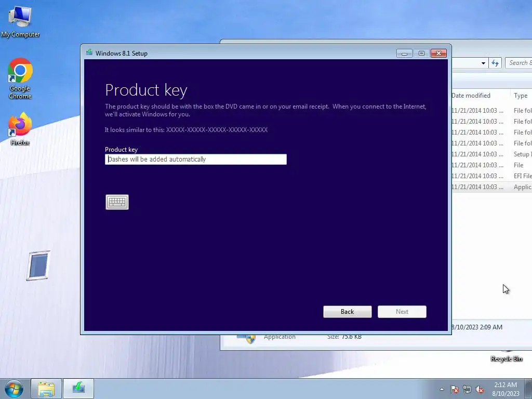Sort by Type column in Explorer
Image resolution: width=532 pixels, height=399 pixels.
pos(521,96)
